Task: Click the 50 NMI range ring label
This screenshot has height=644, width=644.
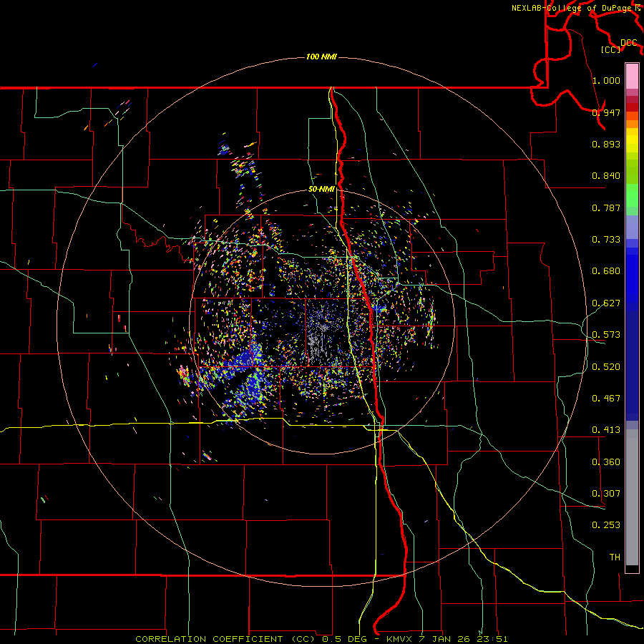Action: point(321,189)
